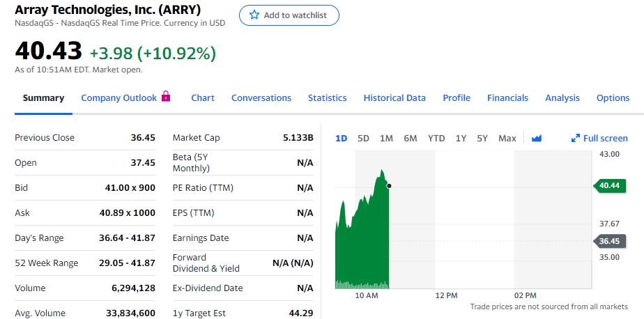Click the 52 Week Range label
This screenshot has height=319, width=644.
(47, 263)
